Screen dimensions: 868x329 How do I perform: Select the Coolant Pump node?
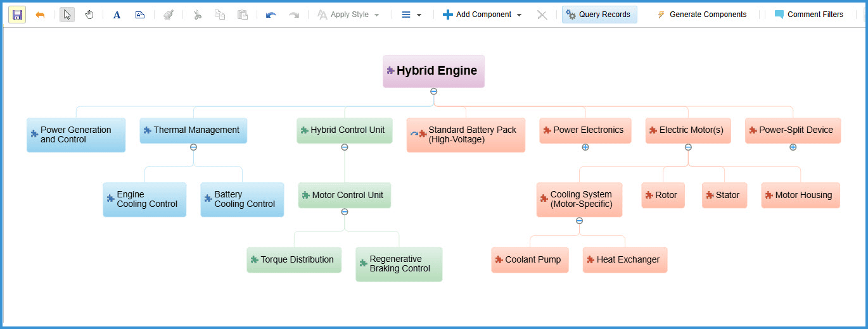pos(530,260)
